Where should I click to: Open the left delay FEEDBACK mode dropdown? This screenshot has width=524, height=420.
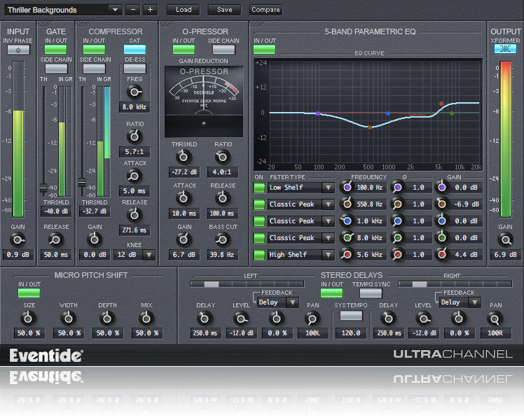pyautogui.click(x=292, y=302)
